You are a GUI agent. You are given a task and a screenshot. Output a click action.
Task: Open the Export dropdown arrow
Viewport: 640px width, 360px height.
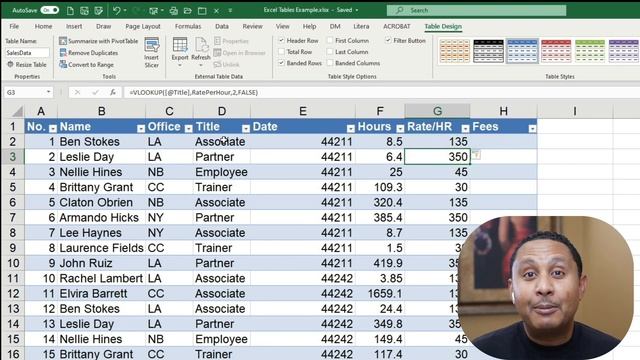coord(180,66)
